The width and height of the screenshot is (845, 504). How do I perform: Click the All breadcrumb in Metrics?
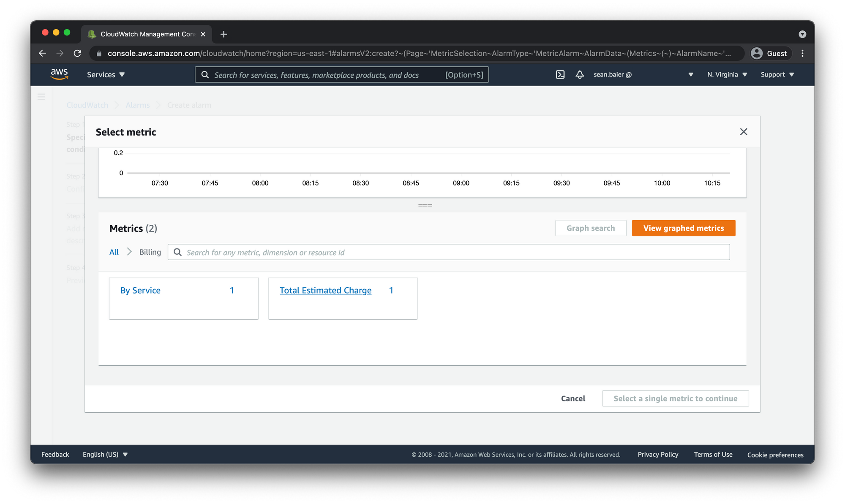click(x=114, y=252)
